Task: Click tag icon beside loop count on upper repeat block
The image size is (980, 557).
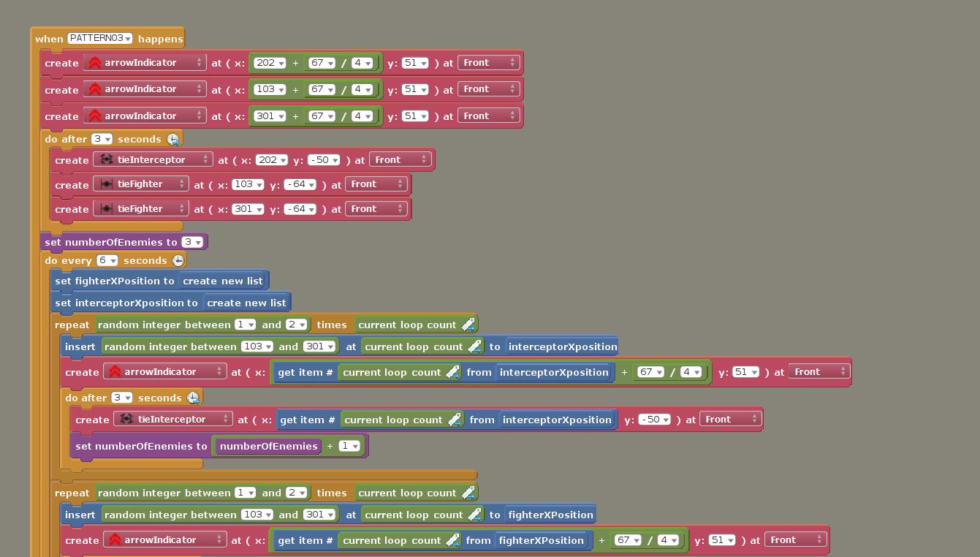Action: pos(468,325)
